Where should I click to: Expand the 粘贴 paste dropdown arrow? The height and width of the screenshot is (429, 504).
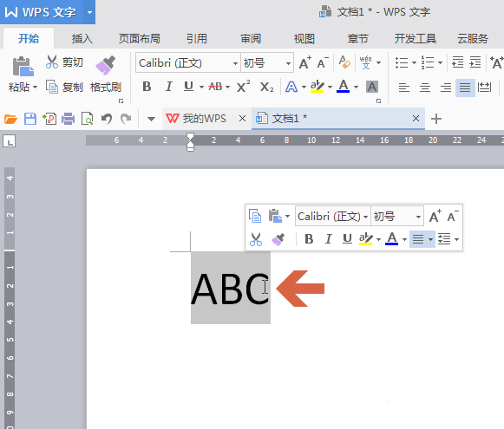click(36, 88)
